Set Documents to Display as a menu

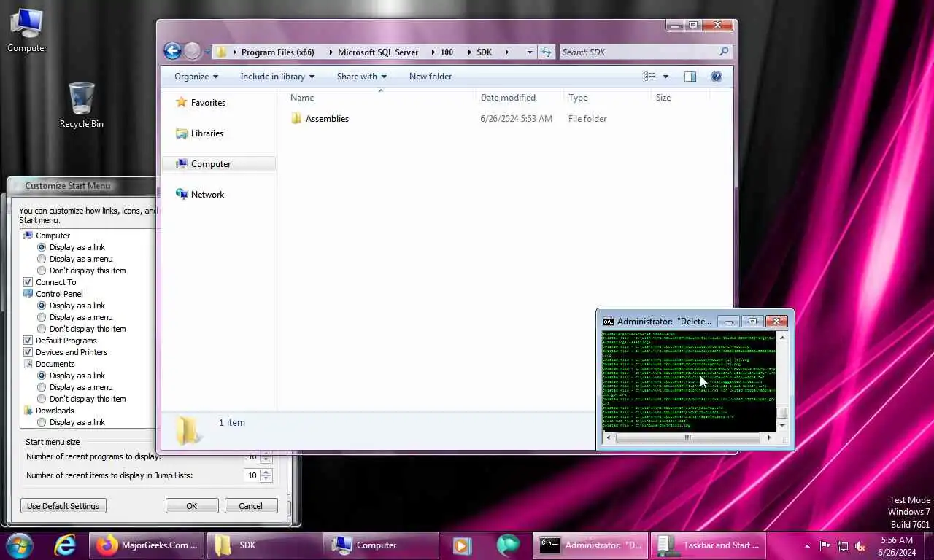click(x=42, y=387)
